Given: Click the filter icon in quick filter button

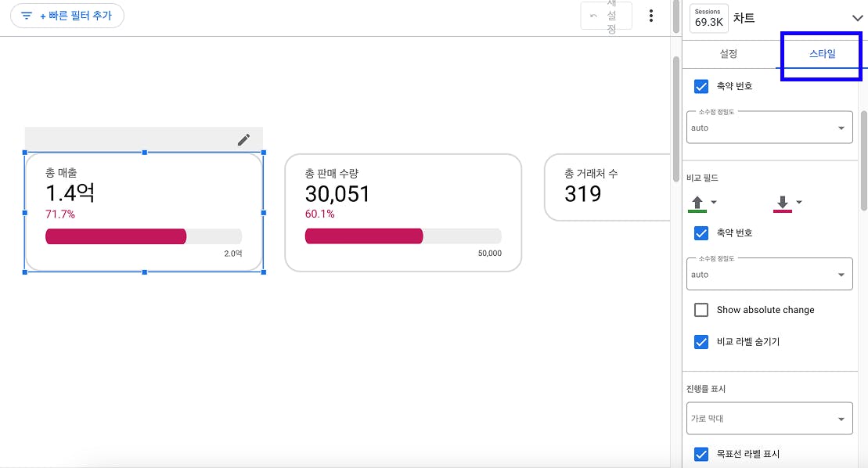Looking at the screenshot, I should coord(27,16).
